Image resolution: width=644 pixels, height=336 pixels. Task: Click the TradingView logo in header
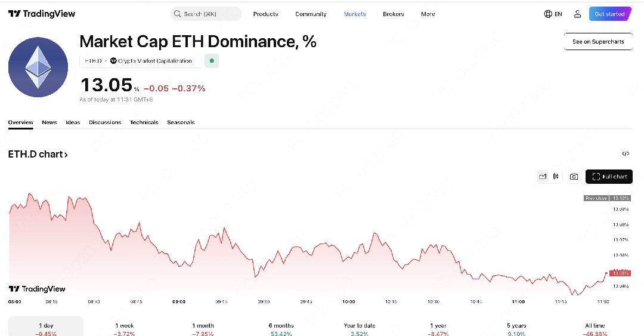42,14
